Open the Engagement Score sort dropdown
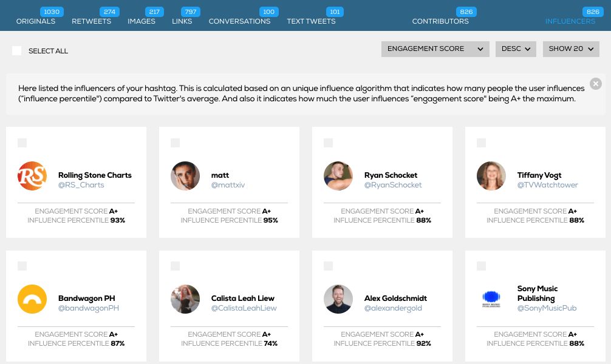611x364 pixels. (435, 49)
